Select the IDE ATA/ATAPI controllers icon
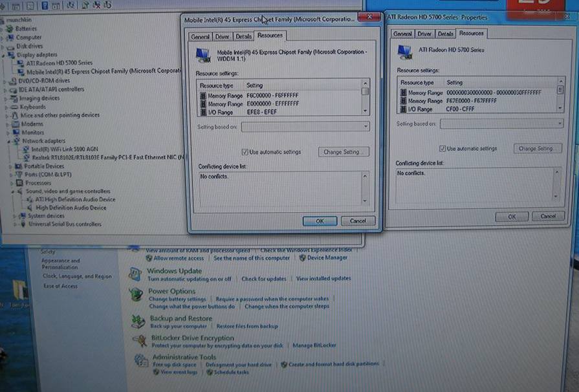Viewport: 579px width, 392px height. [13, 90]
